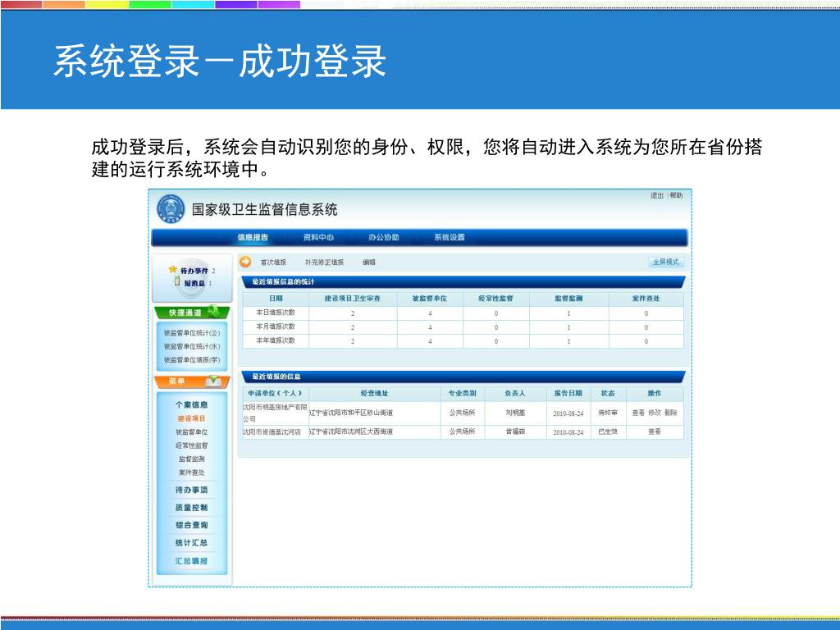Click 删除 for the first report row
The image size is (840, 630).
coord(671,413)
